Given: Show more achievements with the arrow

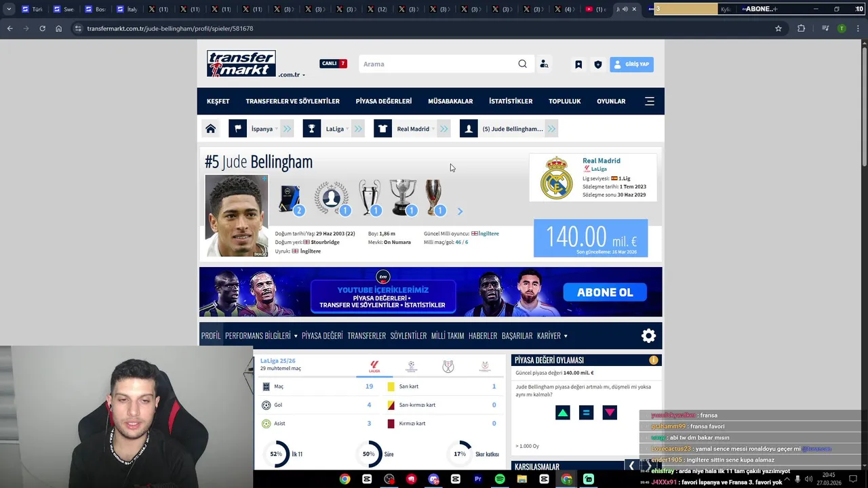Looking at the screenshot, I should point(460,211).
